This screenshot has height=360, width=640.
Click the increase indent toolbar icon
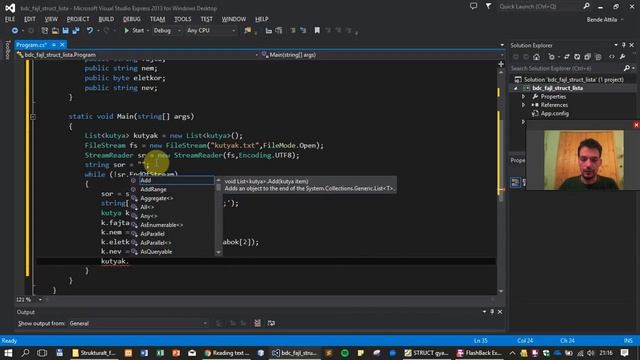click(x=279, y=31)
